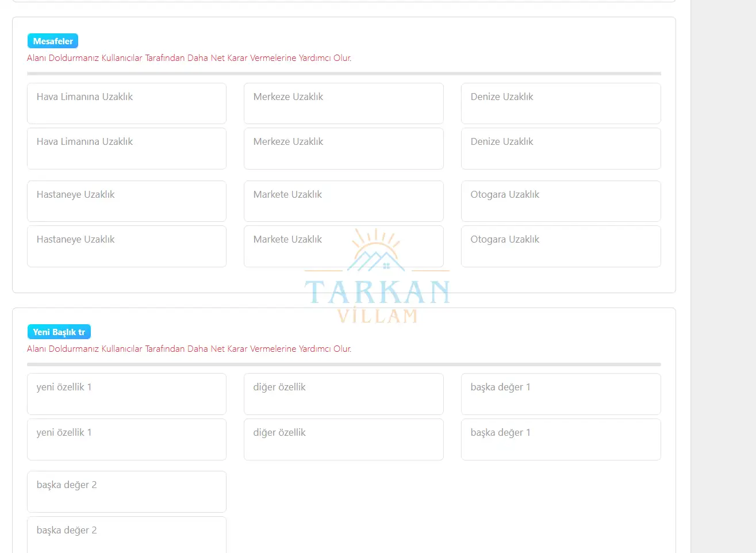Click the upper Otogara Uzaklık field
The height and width of the screenshot is (553, 756).
561,201
